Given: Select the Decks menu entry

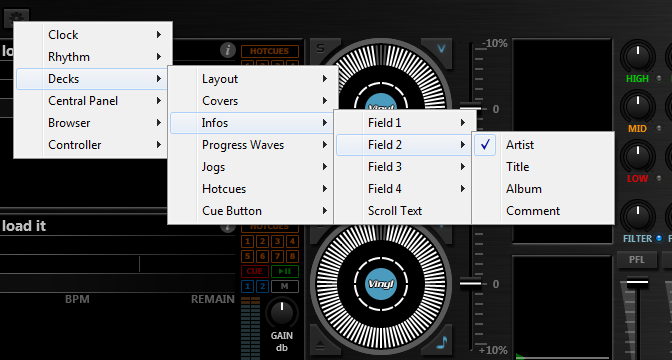Looking at the screenshot, I should (x=93, y=79).
